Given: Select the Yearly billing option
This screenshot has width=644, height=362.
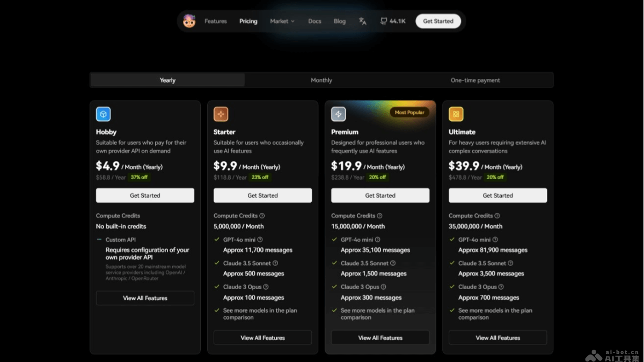Looking at the screenshot, I should (167, 80).
